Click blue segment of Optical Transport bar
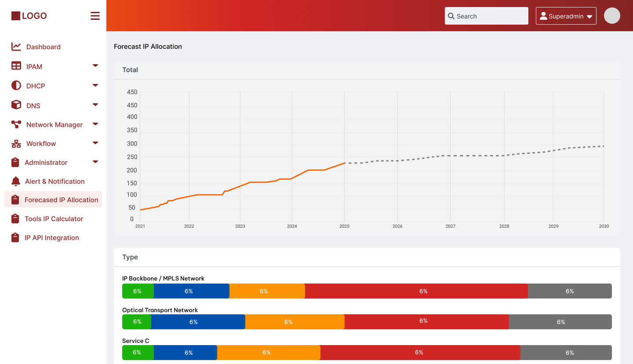The height and width of the screenshot is (364, 633). [x=198, y=322]
